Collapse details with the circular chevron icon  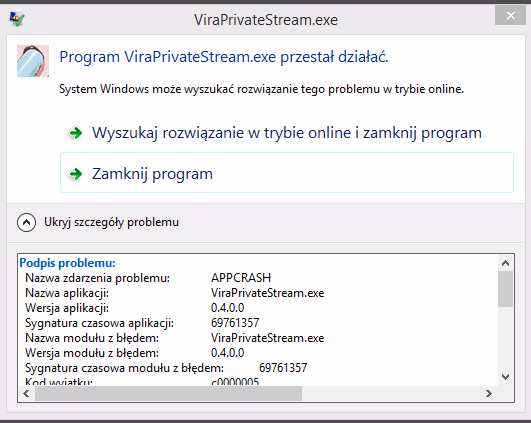(x=26, y=223)
